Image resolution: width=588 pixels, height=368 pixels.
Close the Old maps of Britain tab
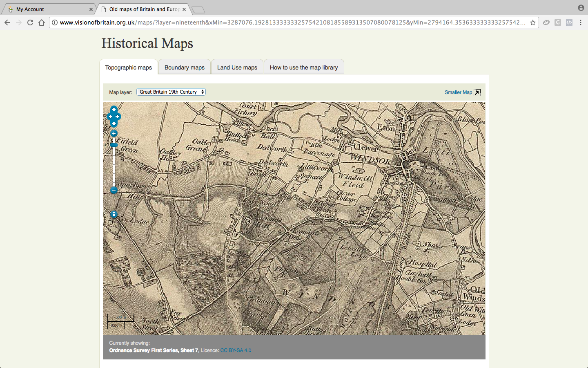tap(184, 9)
